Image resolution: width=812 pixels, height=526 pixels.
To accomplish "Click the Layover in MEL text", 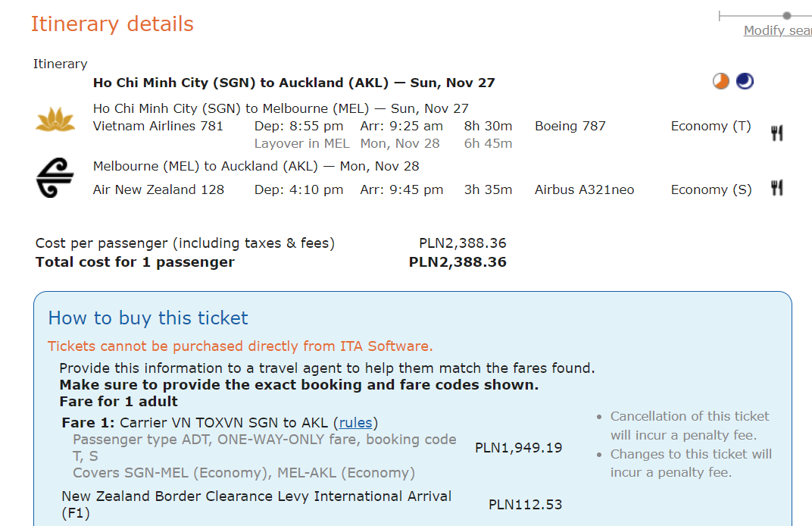I will (302, 143).
